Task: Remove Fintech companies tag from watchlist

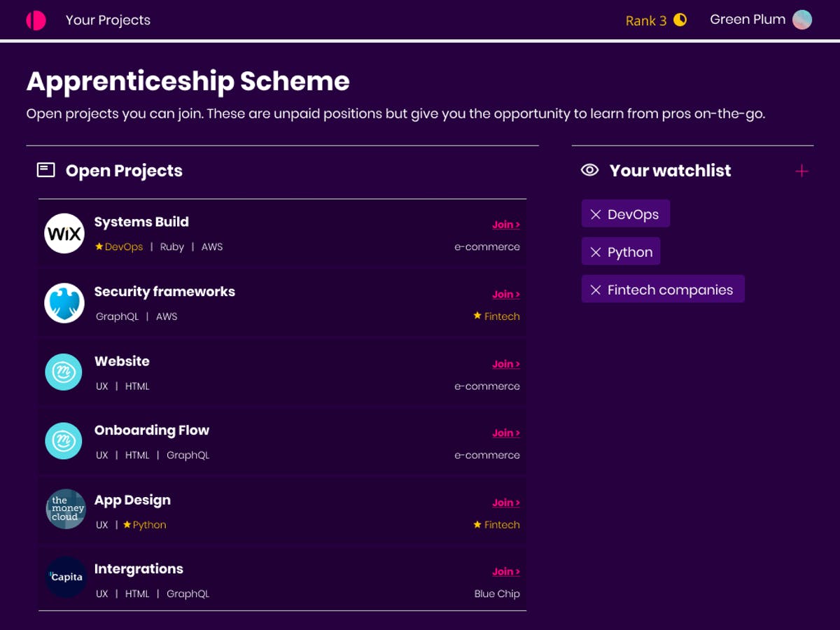Action: 596,290
